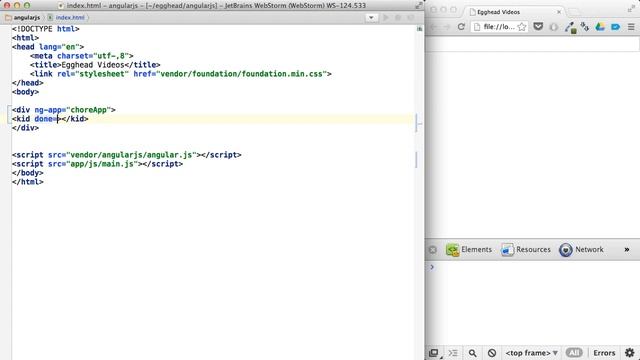Click the angularjs breadcrumb folder

[23, 18]
